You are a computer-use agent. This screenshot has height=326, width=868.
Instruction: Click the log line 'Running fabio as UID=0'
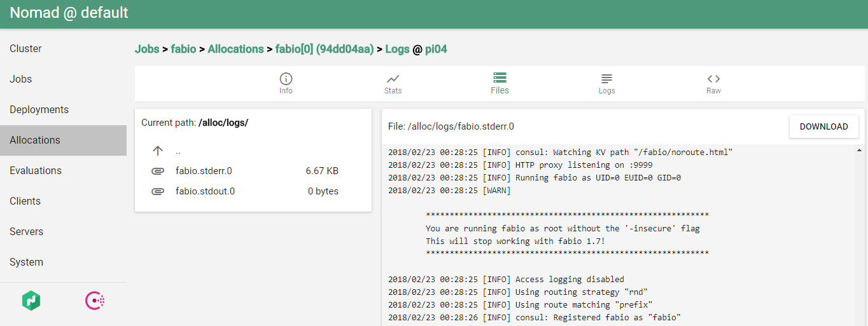535,178
